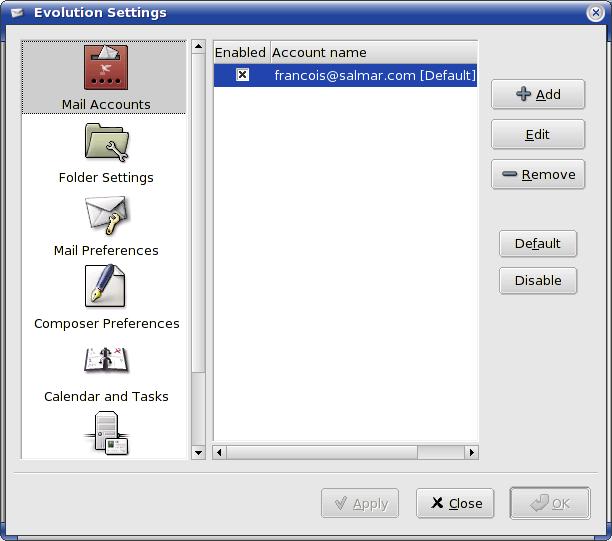Viewport: 612px width, 541px height.
Task: Click the sidebar scroll up arrow
Action: click(198, 46)
